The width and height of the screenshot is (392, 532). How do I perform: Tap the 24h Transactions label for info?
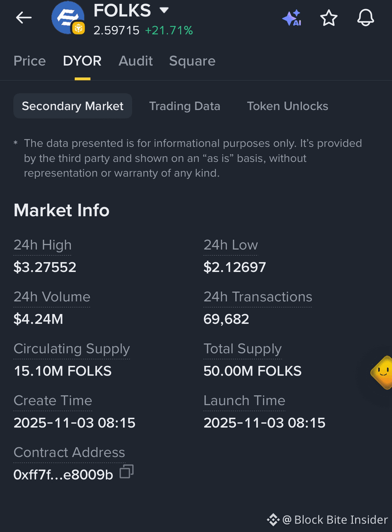tap(258, 297)
